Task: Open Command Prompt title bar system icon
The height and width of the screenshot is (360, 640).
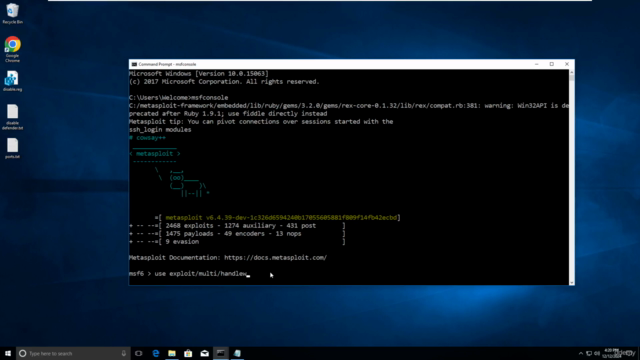Action: pos(134,64)
